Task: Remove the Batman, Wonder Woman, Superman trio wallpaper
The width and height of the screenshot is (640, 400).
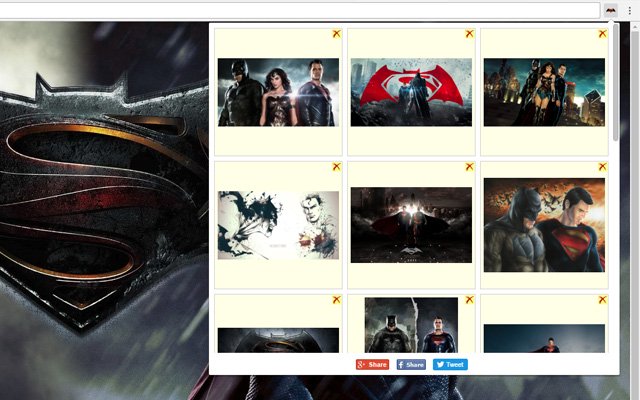Action: tap(336, 33)
